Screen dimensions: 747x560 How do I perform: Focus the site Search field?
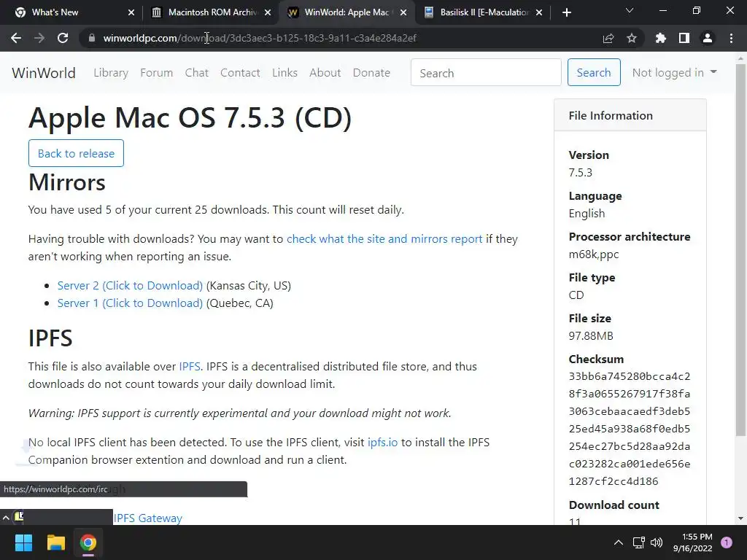click(x=486, y=72)
